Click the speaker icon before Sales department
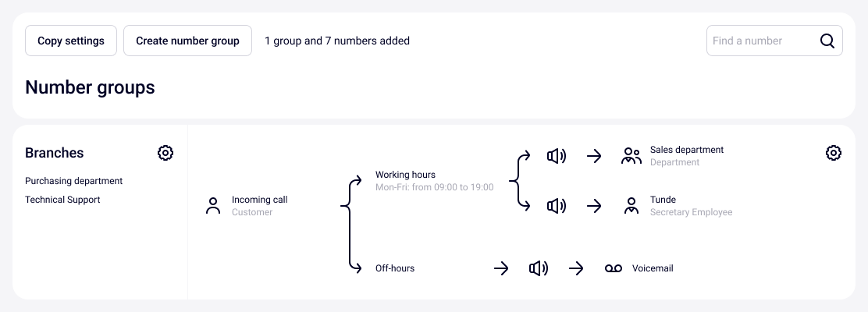868x312 pixels. click(556, 156)
